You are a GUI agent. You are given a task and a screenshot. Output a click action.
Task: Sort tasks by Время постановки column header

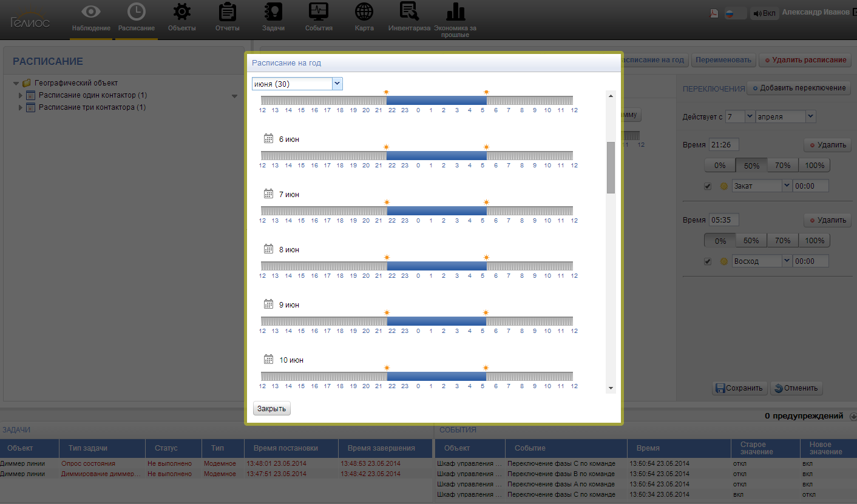pos(291,448)
